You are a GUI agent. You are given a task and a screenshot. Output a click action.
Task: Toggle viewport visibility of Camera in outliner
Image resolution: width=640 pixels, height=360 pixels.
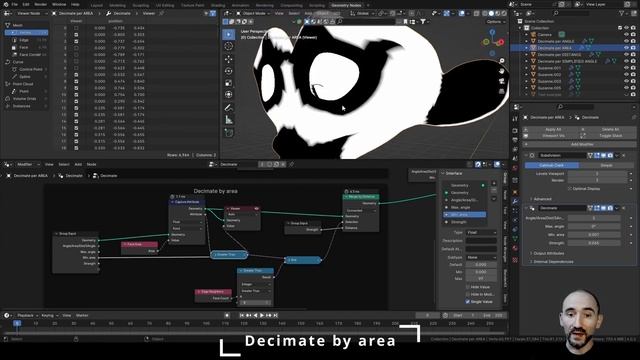click(x=626, y=35)
